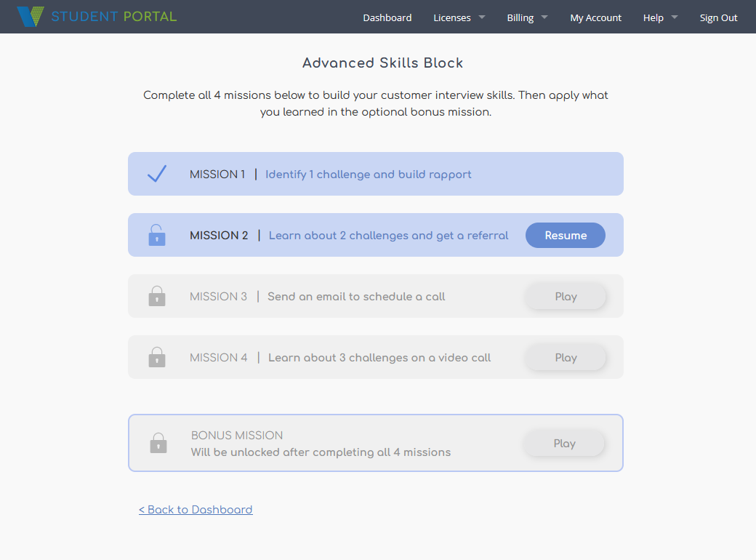This screenshot has width=756, height=560.
Task: Click the Student Portal logo icon
Action: pyautogui.click(x=30, y=17)
